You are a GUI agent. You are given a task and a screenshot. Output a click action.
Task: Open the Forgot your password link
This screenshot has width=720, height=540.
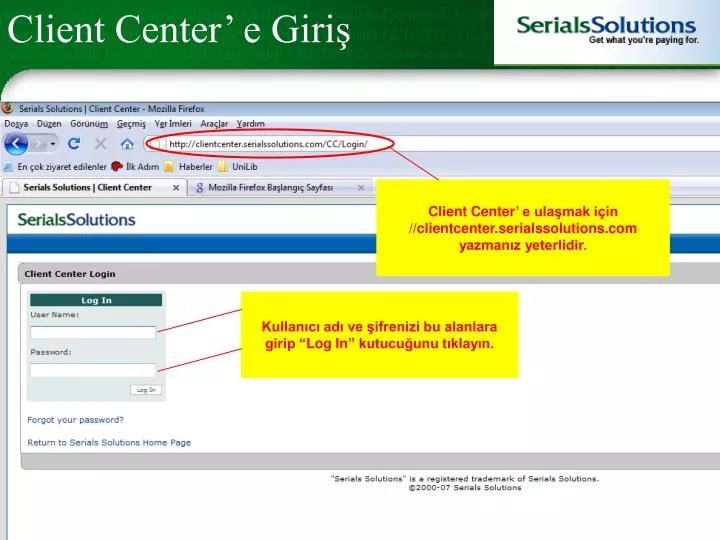(x=75, y=420)
